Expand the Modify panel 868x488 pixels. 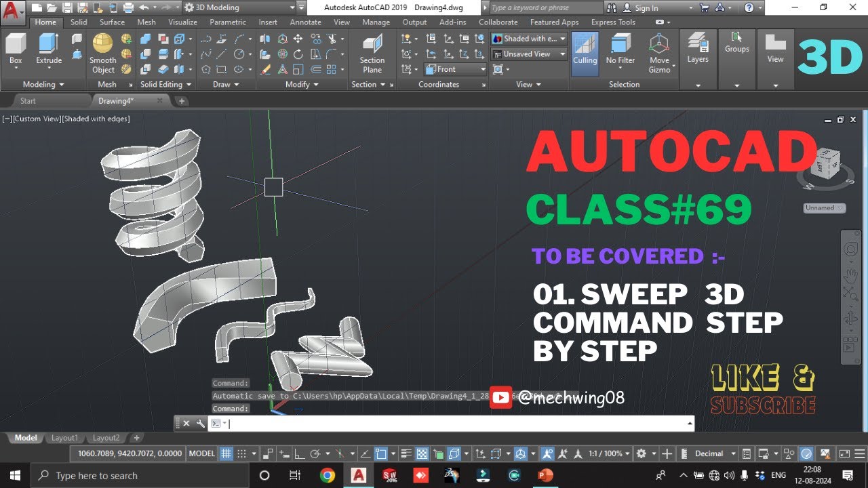click(301, 85)
